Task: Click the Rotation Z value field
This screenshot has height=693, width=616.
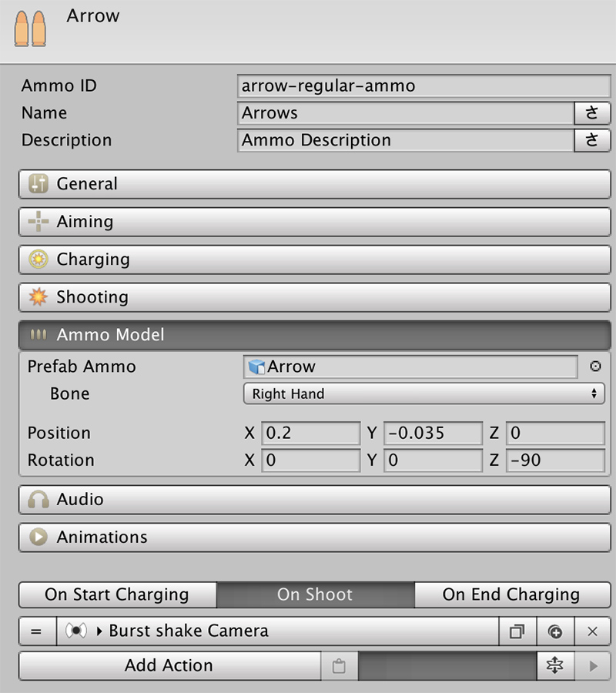Action: [x=555, y=460]
